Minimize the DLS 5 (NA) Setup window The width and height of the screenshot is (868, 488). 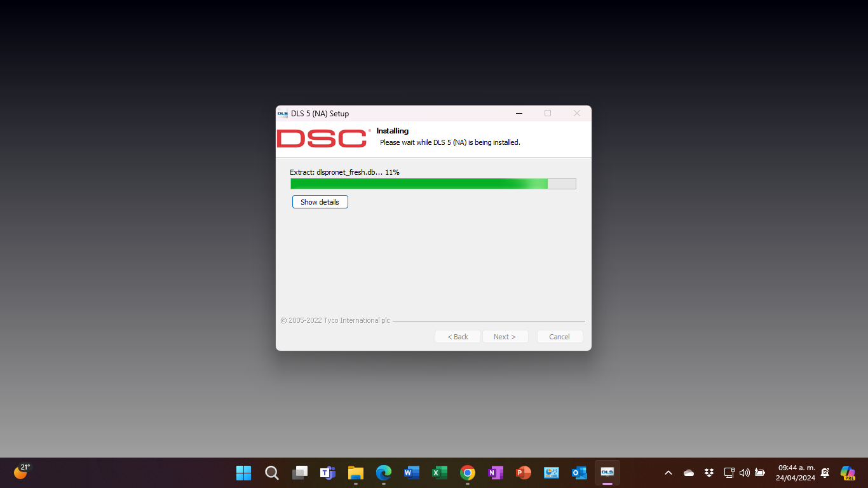click(519, 114)
